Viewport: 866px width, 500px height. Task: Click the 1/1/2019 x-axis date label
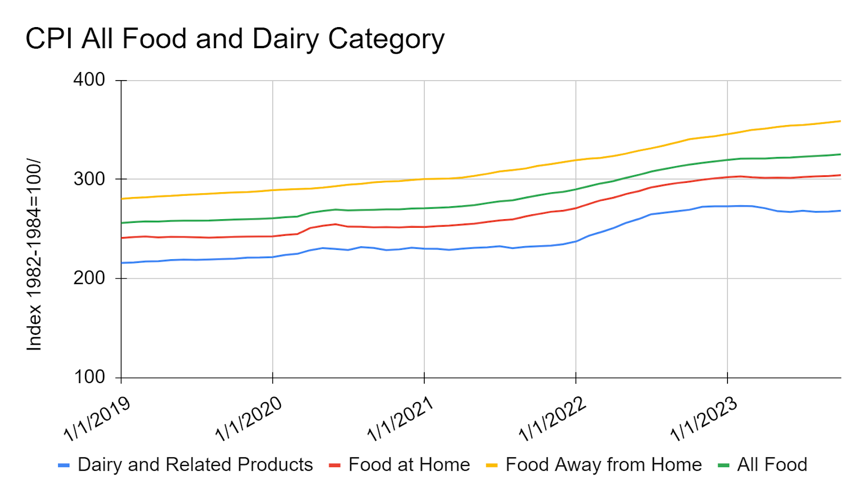97,418
